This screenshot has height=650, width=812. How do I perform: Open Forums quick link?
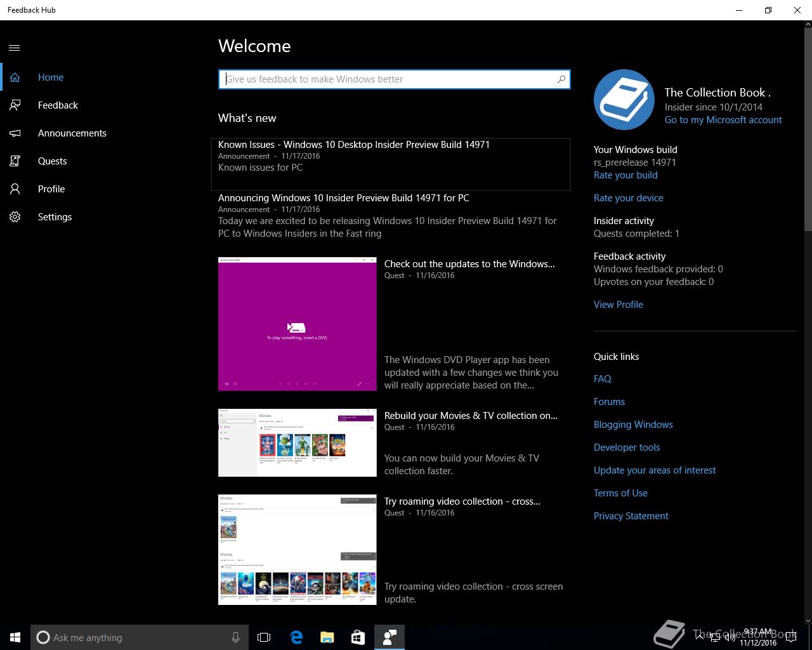[x=609, y=402]
